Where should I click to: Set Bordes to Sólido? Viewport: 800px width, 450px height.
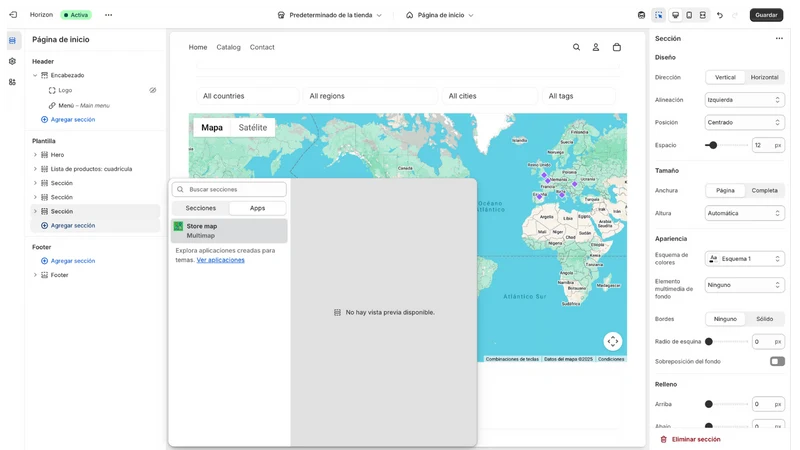(x=764, y=319)
